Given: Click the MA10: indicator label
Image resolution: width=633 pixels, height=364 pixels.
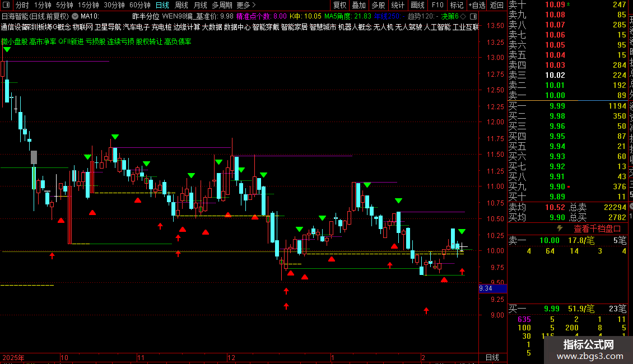Looking at the screenshot, I should (x=90, y=17).
